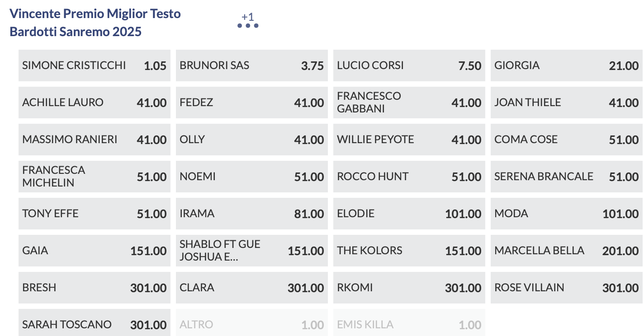Click Elodie 101.00 selection
This screenshot has height=336, width=644.
pyautogui.click(x=409, y=214)
